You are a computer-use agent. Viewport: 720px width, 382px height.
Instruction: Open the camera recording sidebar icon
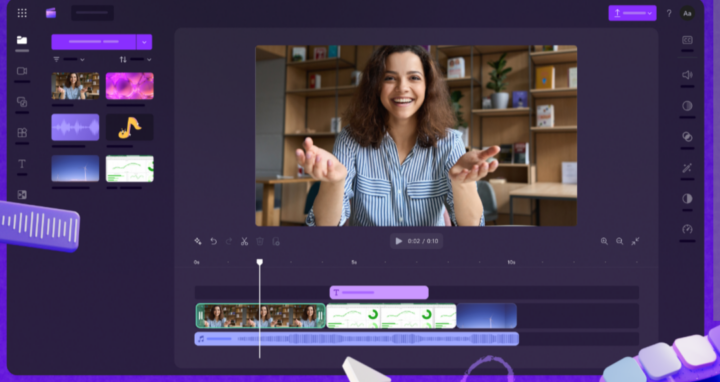tap(22, 71)
